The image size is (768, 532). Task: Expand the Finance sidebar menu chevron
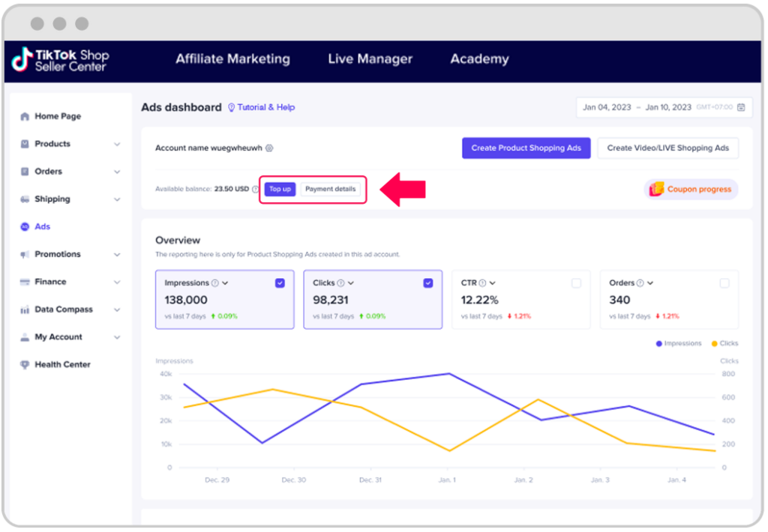click(x=117, y=282)
